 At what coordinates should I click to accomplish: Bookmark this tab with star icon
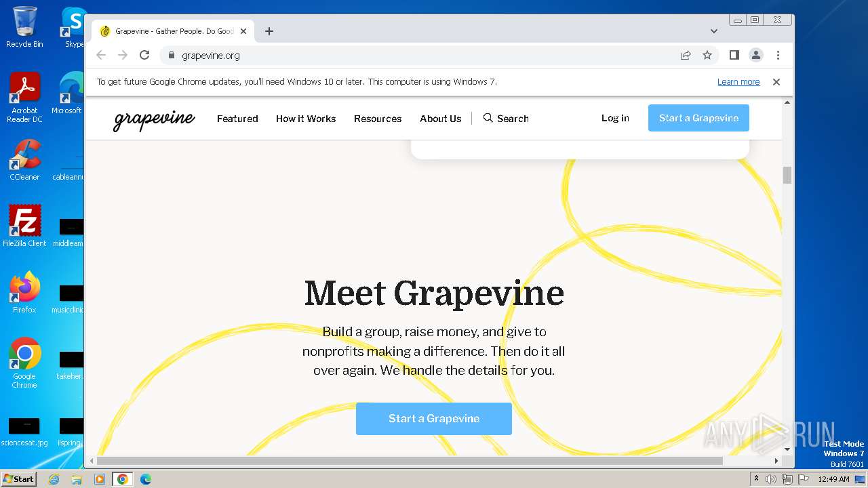[x=707, y=56]
